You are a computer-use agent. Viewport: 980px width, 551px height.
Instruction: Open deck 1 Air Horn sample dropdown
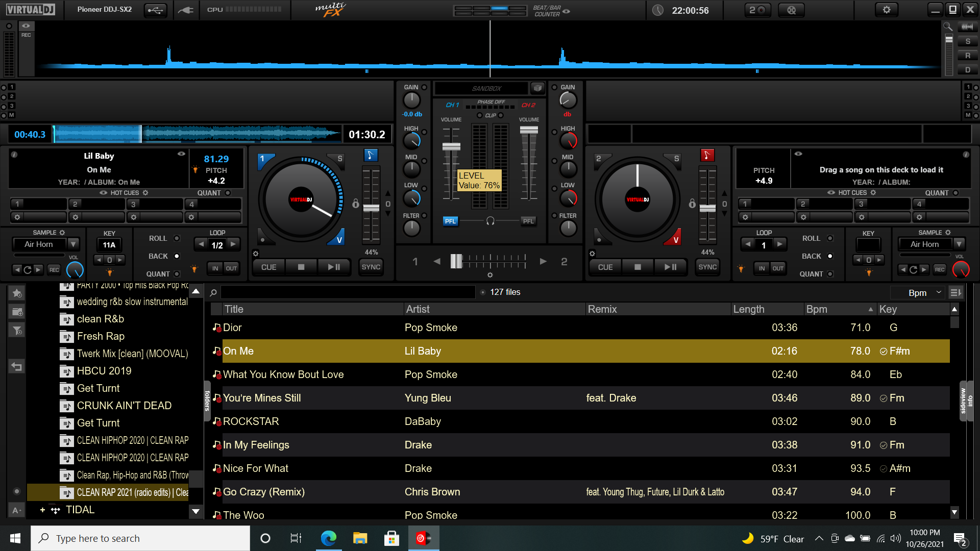coord(73,244)
